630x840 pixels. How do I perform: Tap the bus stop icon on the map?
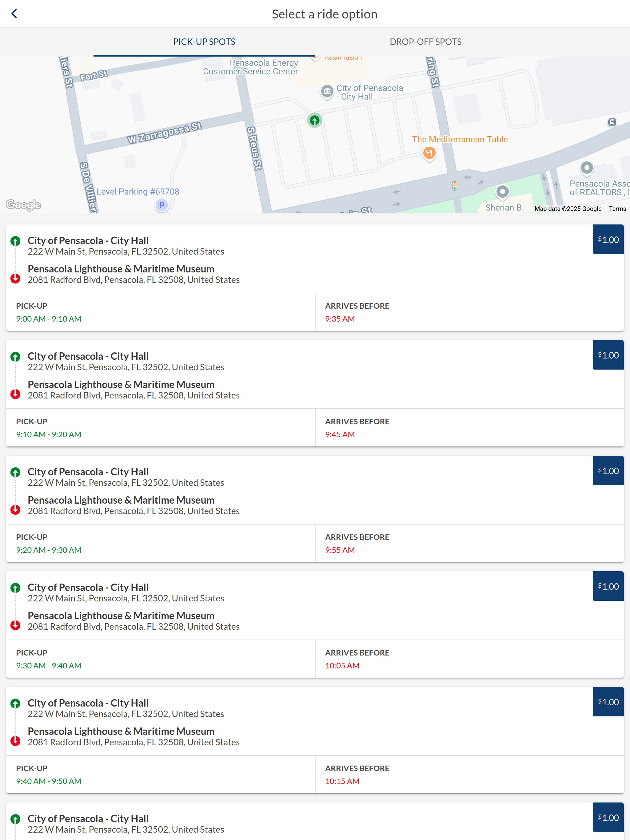[612, 122]
